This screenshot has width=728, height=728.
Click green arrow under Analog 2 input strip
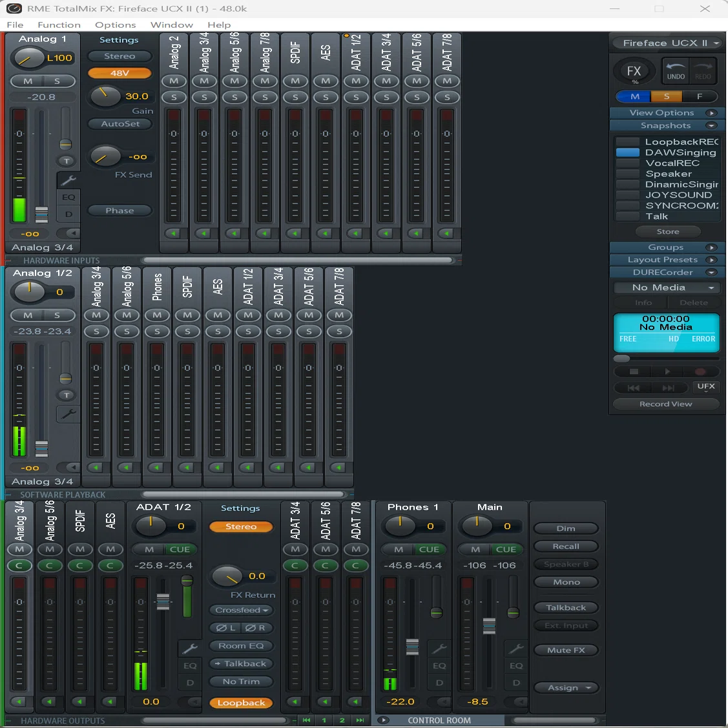pos(174,233)
